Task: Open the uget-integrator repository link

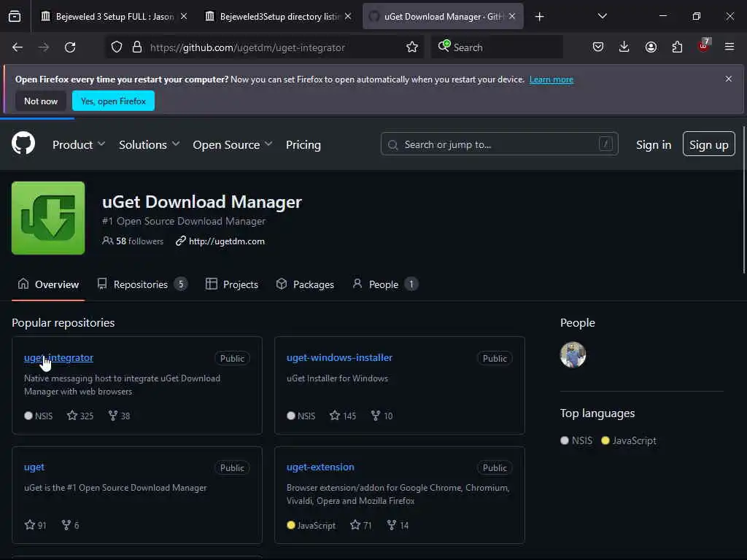Action: pos(58,357)
